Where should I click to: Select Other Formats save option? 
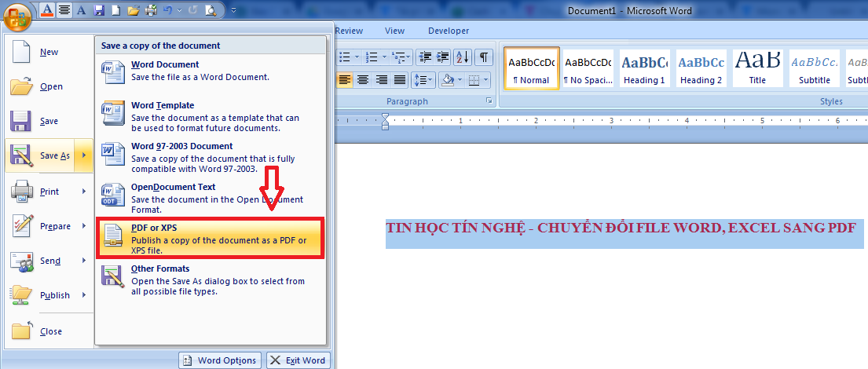pos(211,279)
